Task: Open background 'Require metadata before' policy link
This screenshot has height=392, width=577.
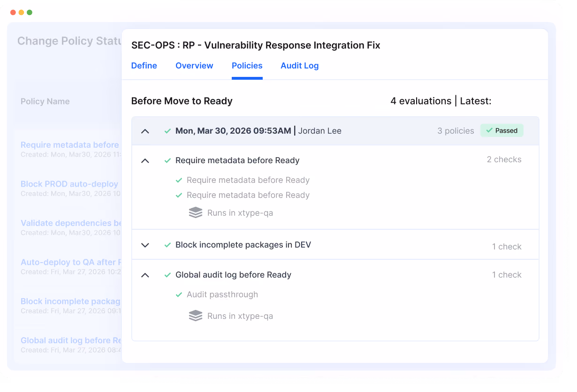Action: pos(70,145)
